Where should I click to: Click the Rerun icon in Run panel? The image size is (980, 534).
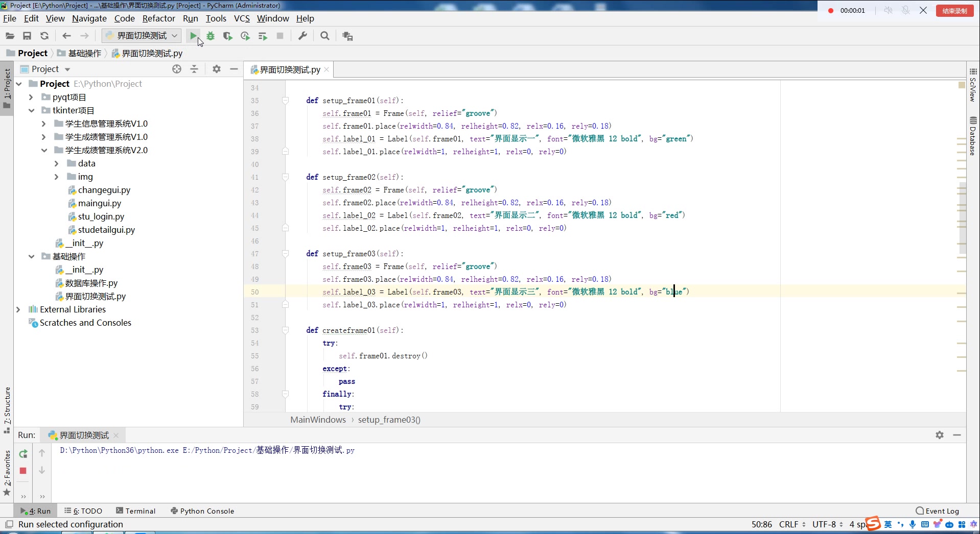pyautogui.click(x=23, y=453)
